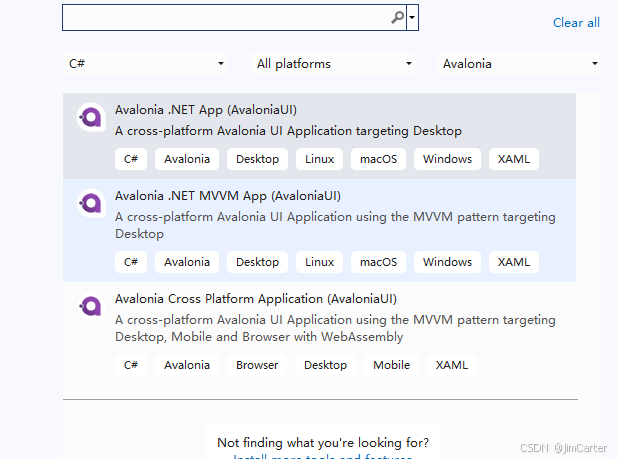Viewport: 617px width, 459px height.
Task: Click Linux tag in MVVM App row
Action: tap(320, 262)
